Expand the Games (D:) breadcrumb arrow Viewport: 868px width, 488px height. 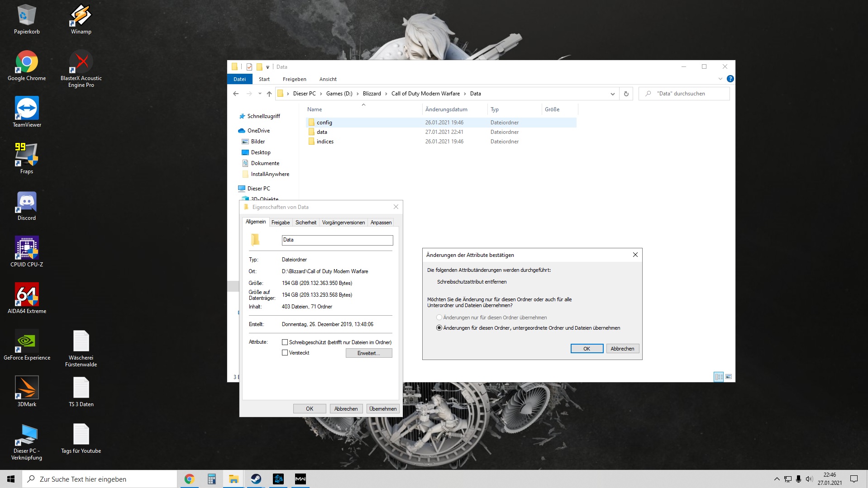click(358, 94)
